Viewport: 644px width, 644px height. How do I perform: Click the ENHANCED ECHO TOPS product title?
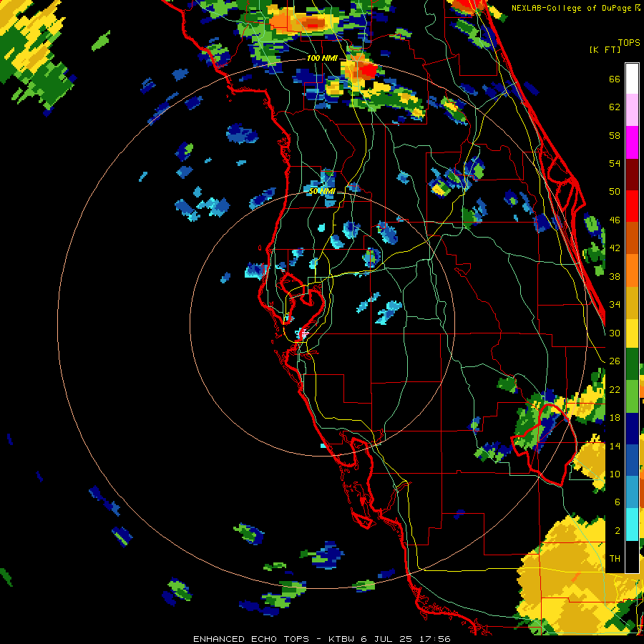(x=251, y=639)
